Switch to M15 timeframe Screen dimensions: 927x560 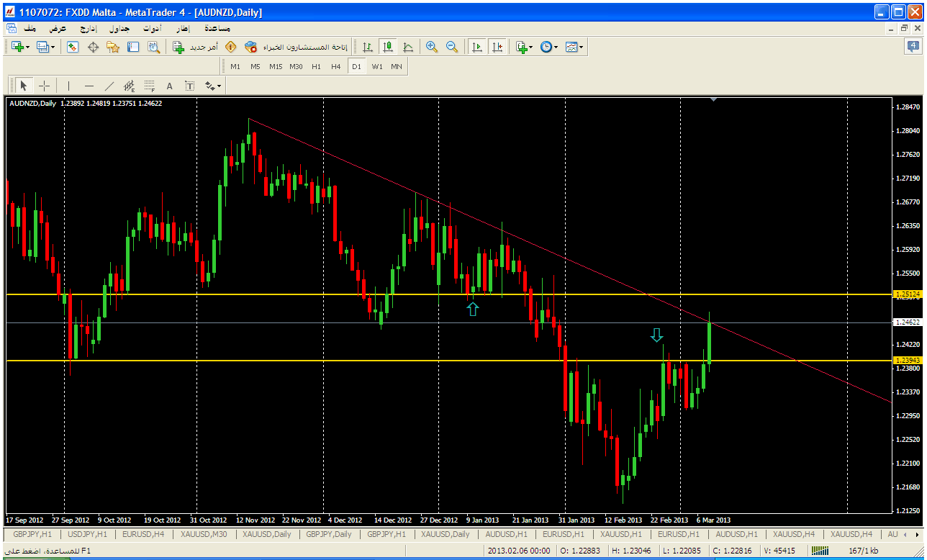click(276, 66)
